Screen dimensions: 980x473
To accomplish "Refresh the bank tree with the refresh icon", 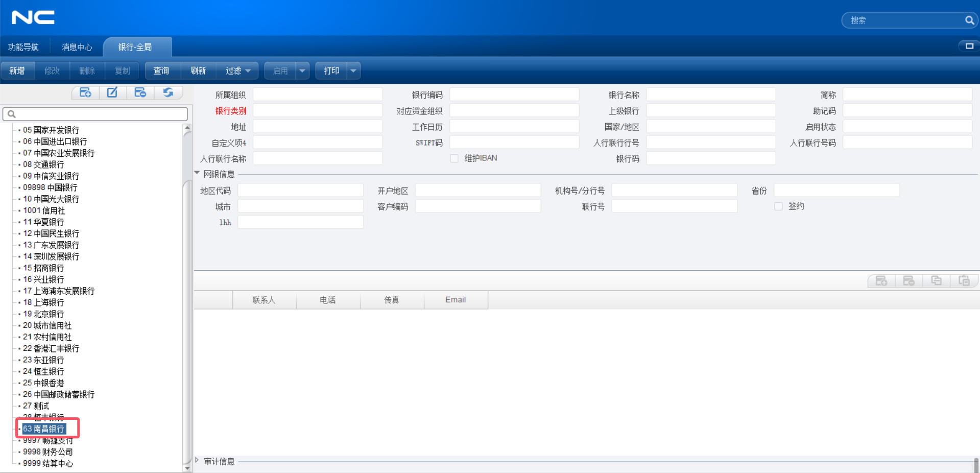I will pos(169,92).
